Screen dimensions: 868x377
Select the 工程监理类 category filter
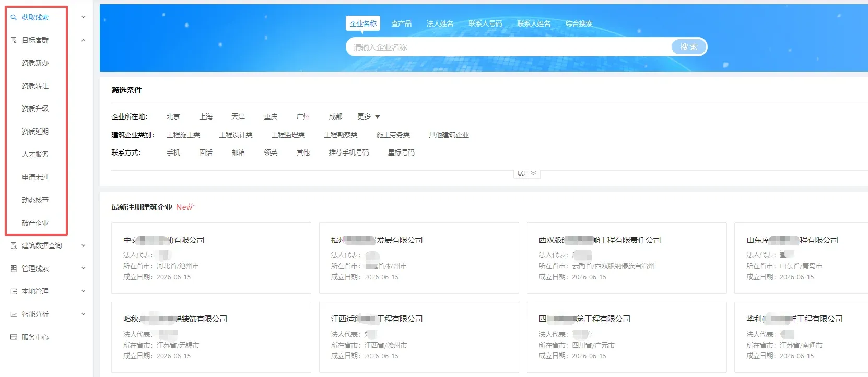click(x=288, y=135)
